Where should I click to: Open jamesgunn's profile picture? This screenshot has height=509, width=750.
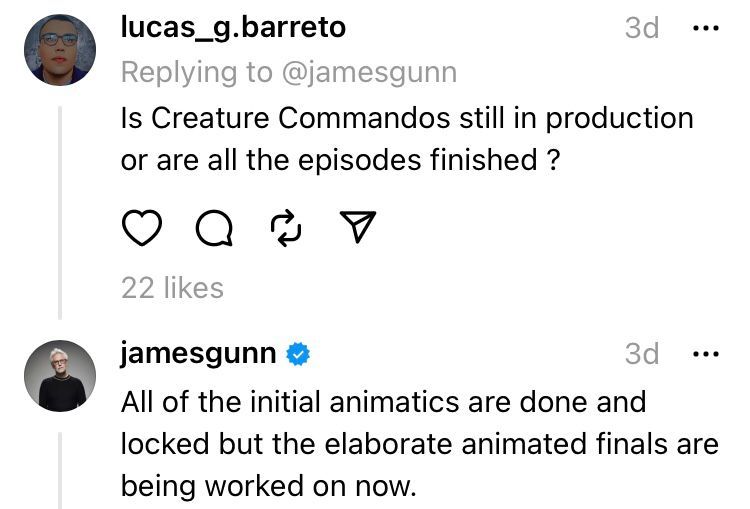tap(60, 375)
